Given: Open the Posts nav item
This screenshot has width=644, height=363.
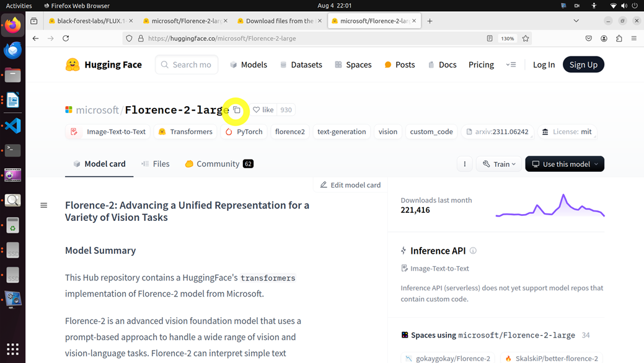Looking at the screenshot, I should click(x=400, y=65).
